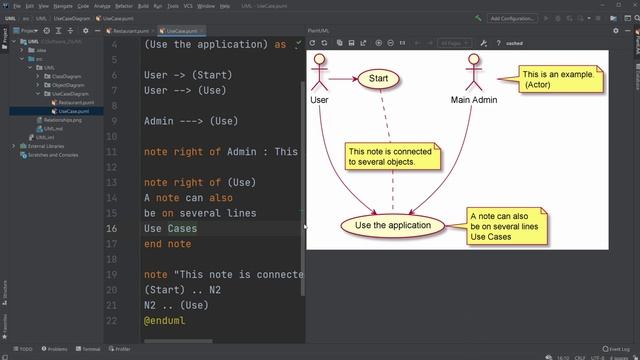The height and width of the screenshot is (360, 640).
Task: Open the Tools menu
Action: (x=173, y=6)
